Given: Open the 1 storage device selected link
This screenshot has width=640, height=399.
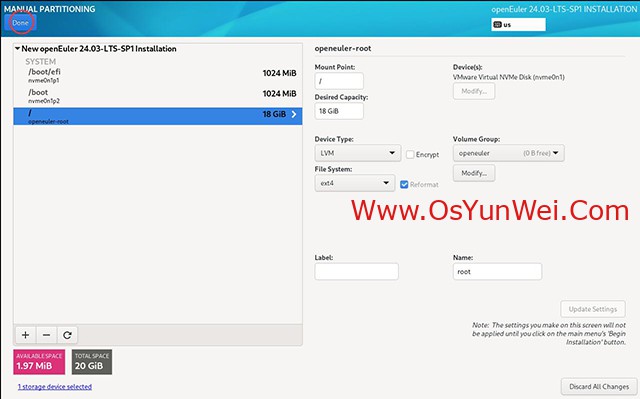Looking at the screenshot, I should click(x=55, y=386).
